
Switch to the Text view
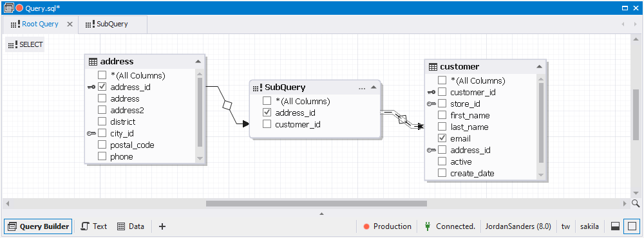pos(94,226)
